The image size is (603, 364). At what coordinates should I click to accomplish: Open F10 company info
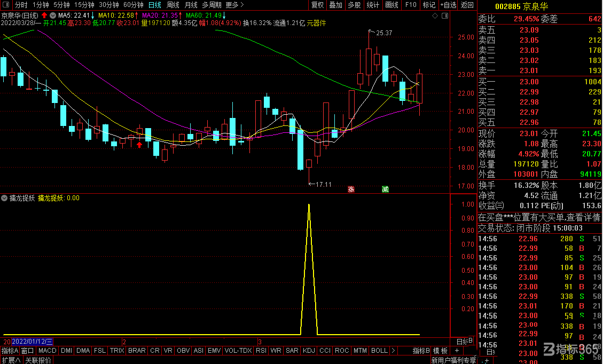click(x=411, y=5)
